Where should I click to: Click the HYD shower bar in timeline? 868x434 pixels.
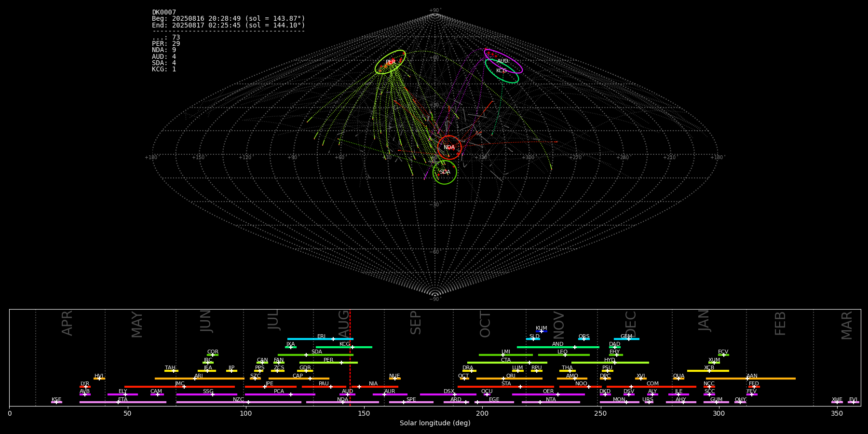610,363
